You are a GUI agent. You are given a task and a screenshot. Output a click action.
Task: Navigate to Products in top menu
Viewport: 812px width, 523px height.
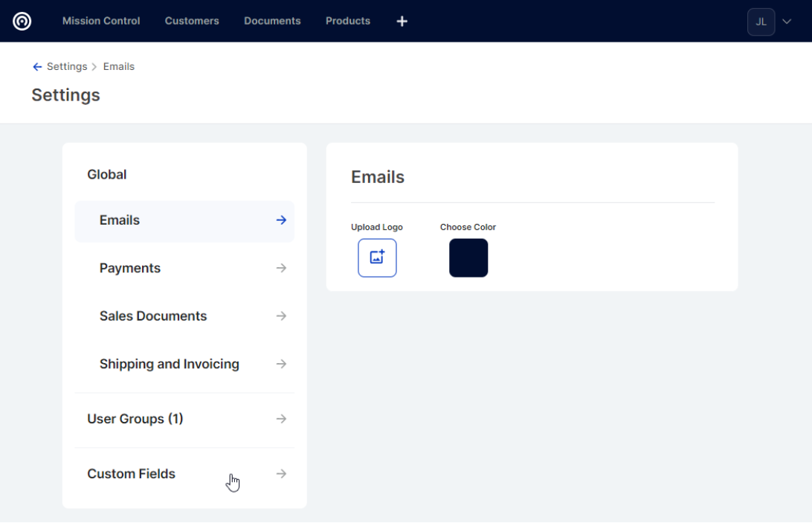[347, 22]
